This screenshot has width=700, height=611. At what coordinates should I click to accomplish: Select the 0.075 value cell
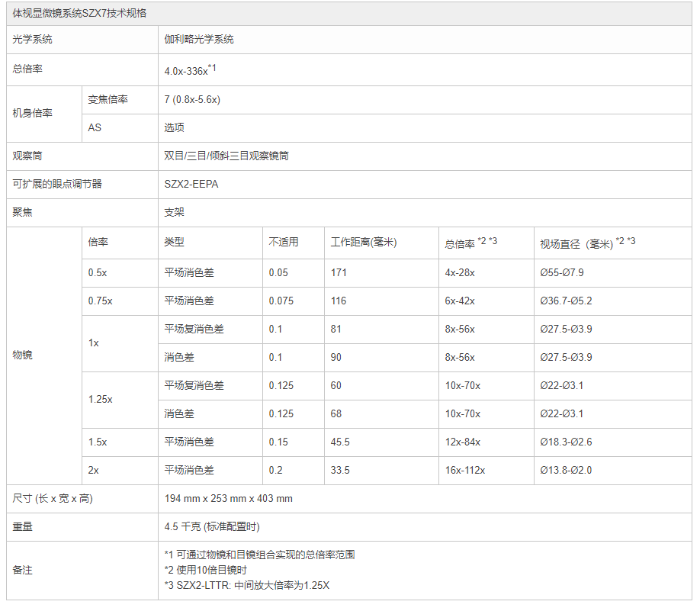click(281, 301)
